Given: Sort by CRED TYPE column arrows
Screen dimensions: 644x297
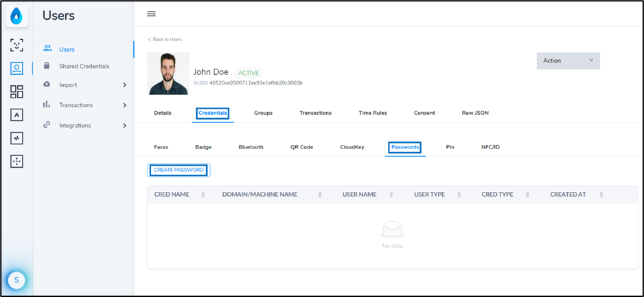Looking at the screenshot, I should [x=527, y=195].
